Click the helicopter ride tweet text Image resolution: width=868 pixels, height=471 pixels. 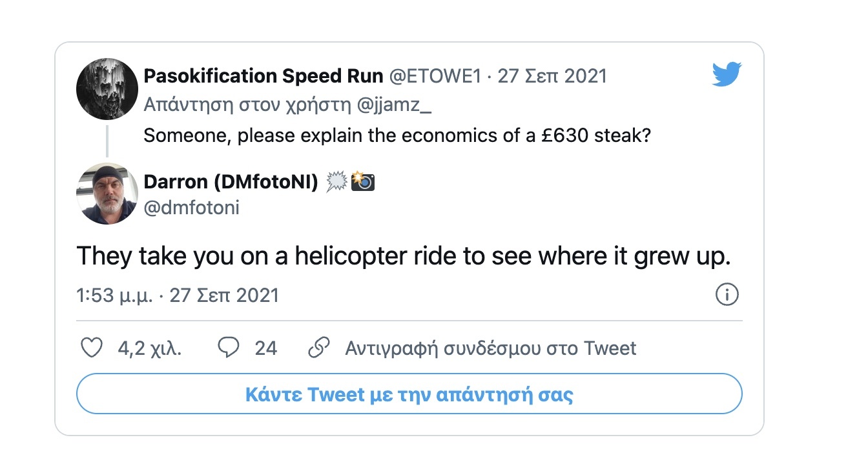(x=404, y=257)
